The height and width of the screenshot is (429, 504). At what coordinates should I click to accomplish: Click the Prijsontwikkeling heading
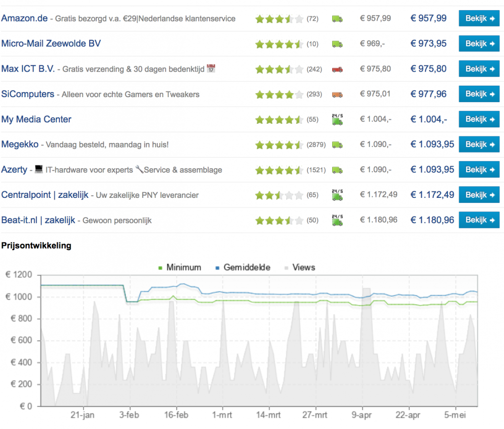36,246
